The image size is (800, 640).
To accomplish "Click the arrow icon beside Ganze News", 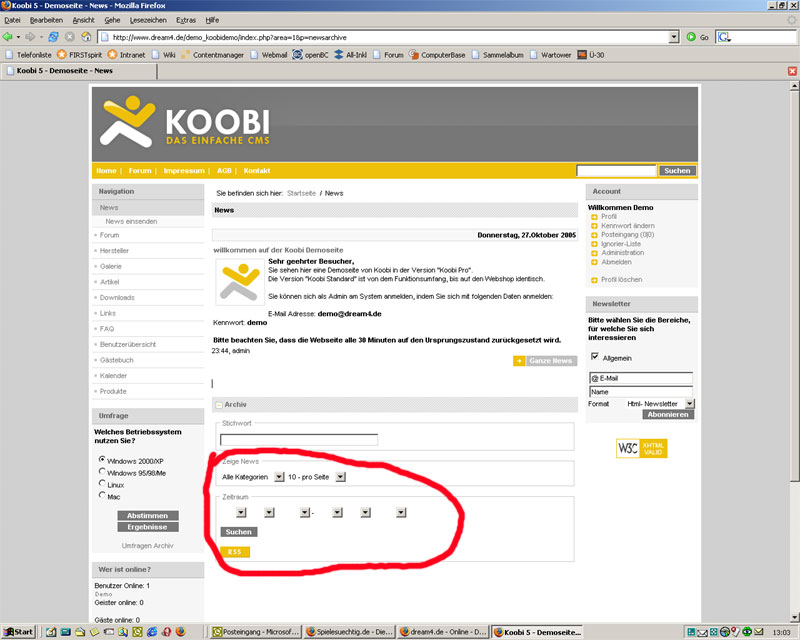I will pos(519,361).
